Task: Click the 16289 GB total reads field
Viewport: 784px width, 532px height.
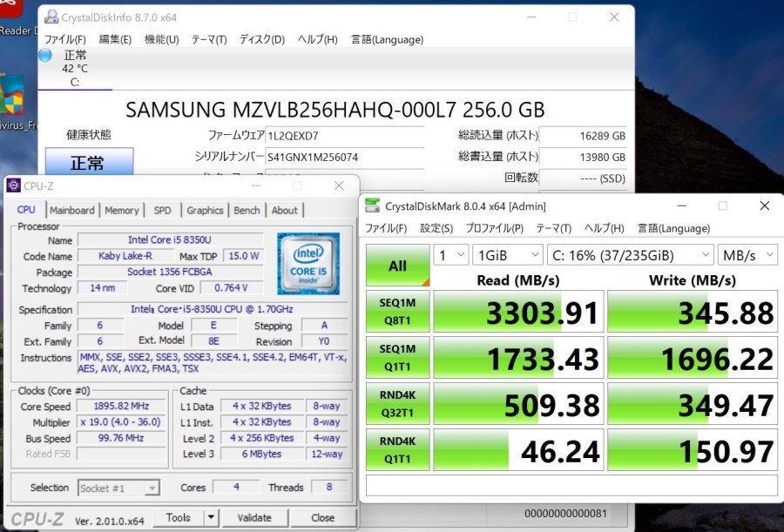Action: tap(583, 136)
